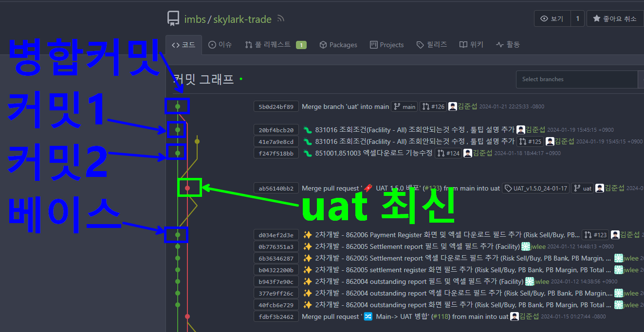Open pull request badge #126
Viewport: 644px width, 332px height.
[433, 106]
